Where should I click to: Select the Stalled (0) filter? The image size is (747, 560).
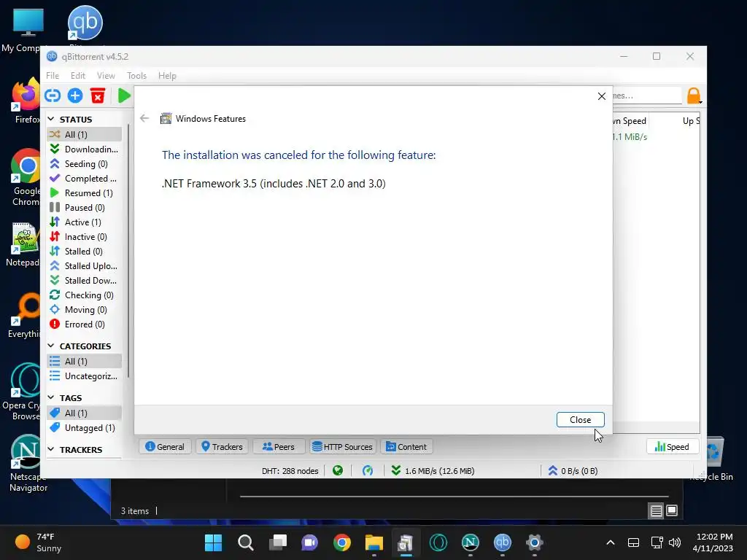pos(85,252)
